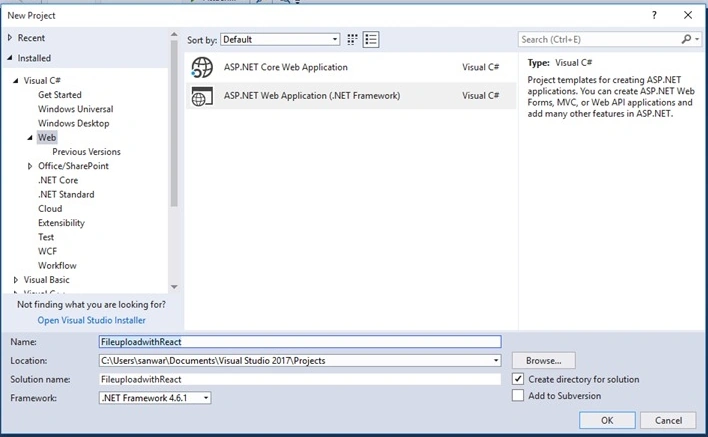Click the search magnifier icon
The width and height of the screenshot is (708, 437).
(686, 39)
